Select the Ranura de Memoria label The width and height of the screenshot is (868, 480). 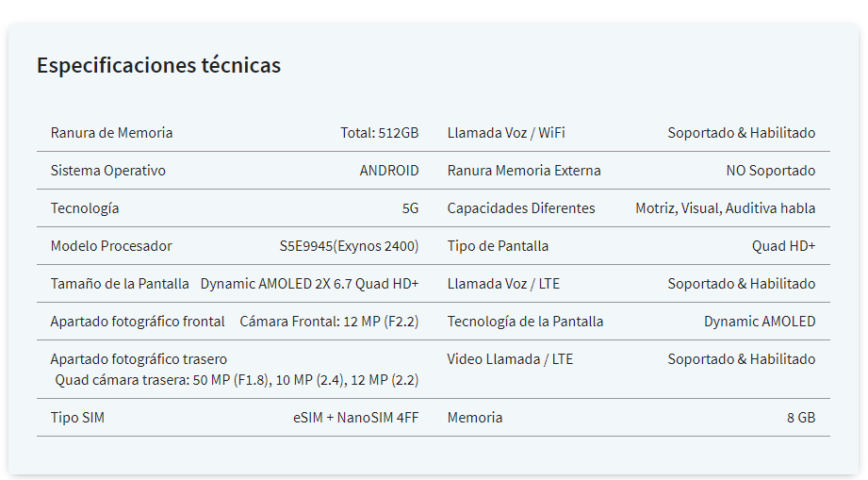pos(111,133)
